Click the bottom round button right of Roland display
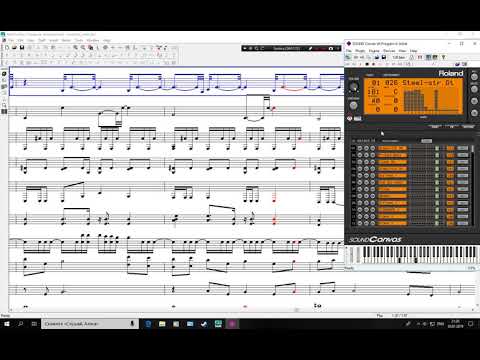This screenshot has width=480, height=360. [474, 113]
